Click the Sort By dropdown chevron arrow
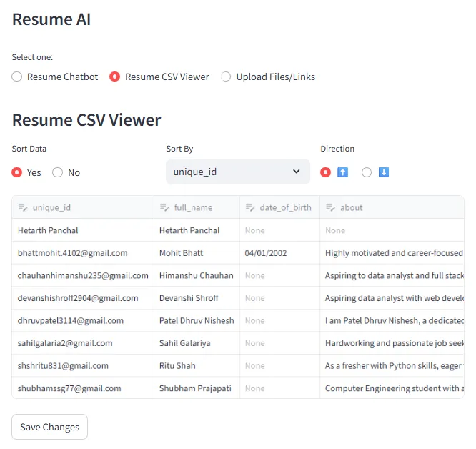Image resolution: width=476 pixels, height=449 pixels. [x=297, y=172]
